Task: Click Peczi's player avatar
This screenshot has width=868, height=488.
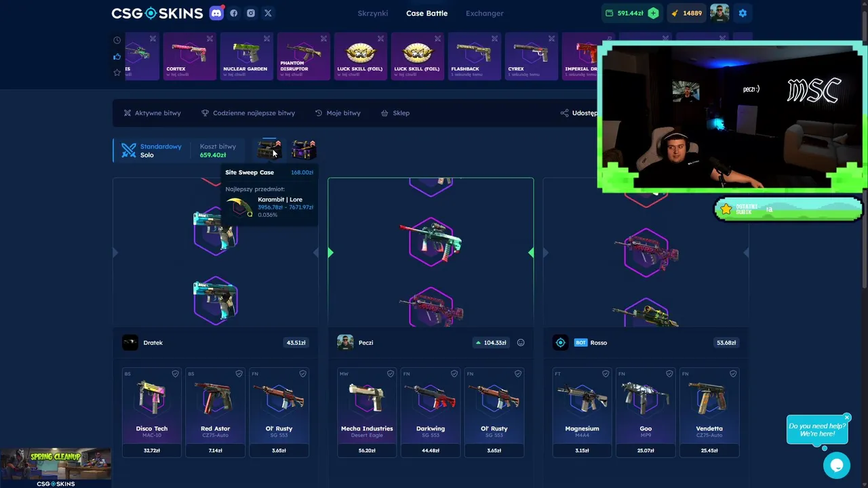Action: 345,342
